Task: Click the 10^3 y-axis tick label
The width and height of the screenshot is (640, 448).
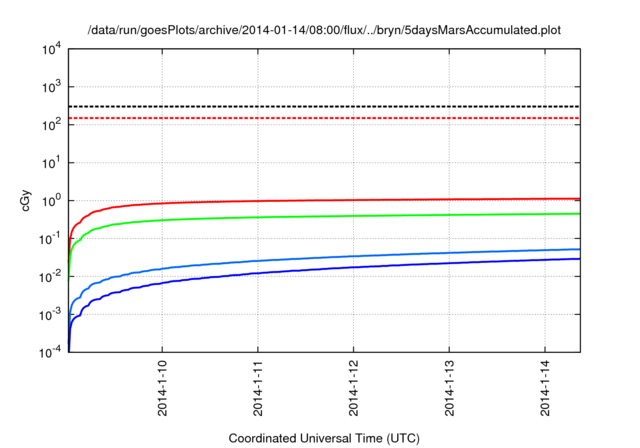Action: [x=51, y=87]
